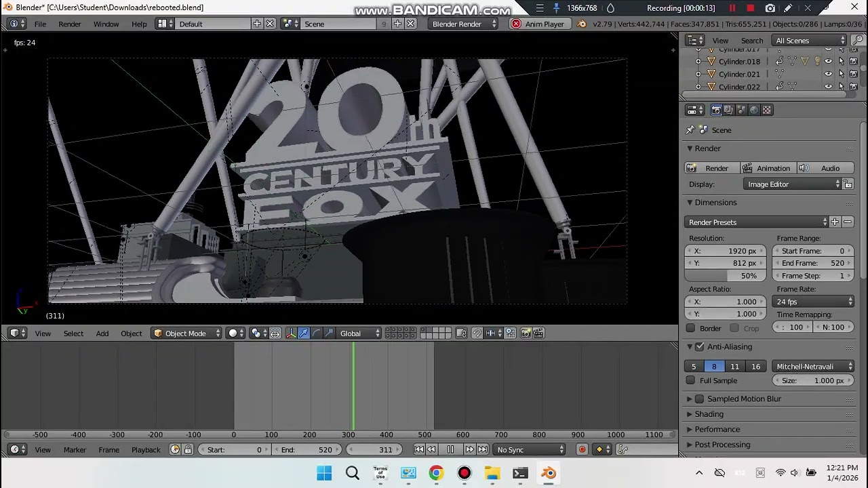Toggle visibility eye of Cylinder.018
This screenshot has width=868, height=488.
tap(828, 62)
